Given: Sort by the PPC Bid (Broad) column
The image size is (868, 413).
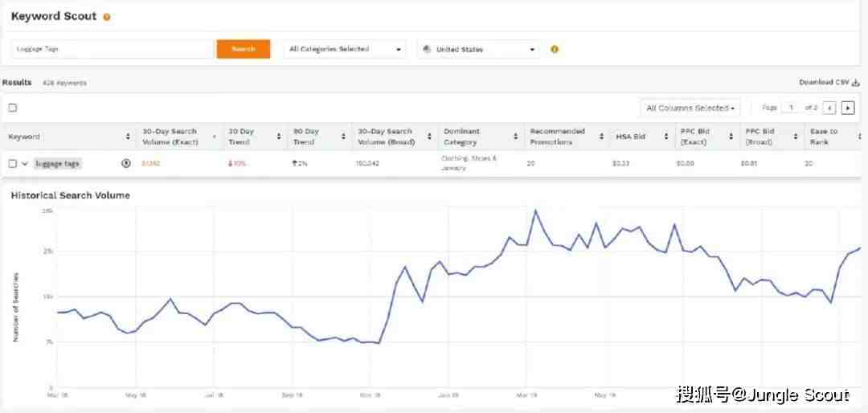Looking at the screenshot, I should point(796,136).
